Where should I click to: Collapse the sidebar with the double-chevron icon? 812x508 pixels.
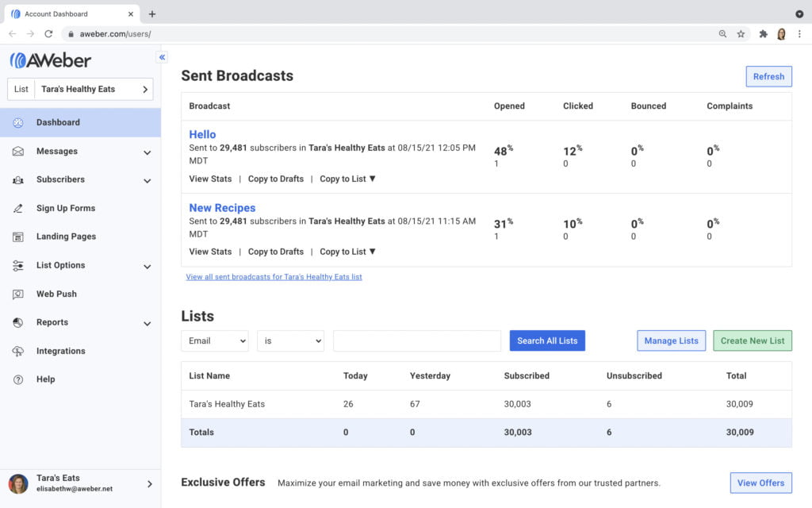[x=162, y=56]
